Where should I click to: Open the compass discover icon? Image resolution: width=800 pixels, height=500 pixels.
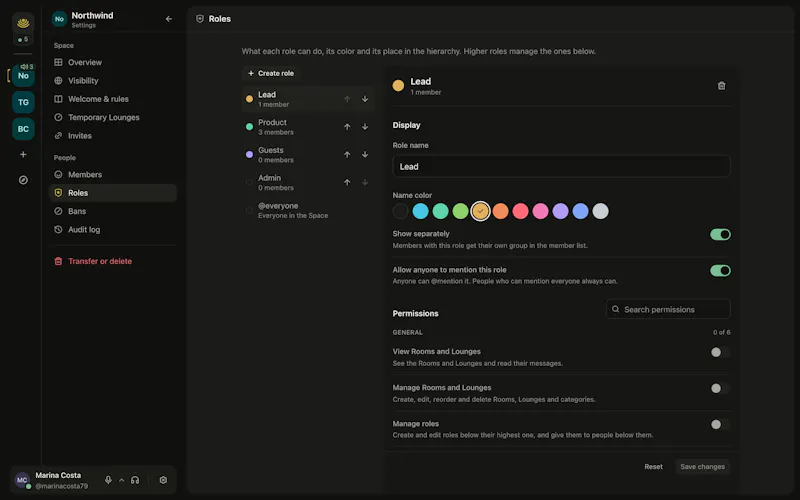click(x=23, y=180)
